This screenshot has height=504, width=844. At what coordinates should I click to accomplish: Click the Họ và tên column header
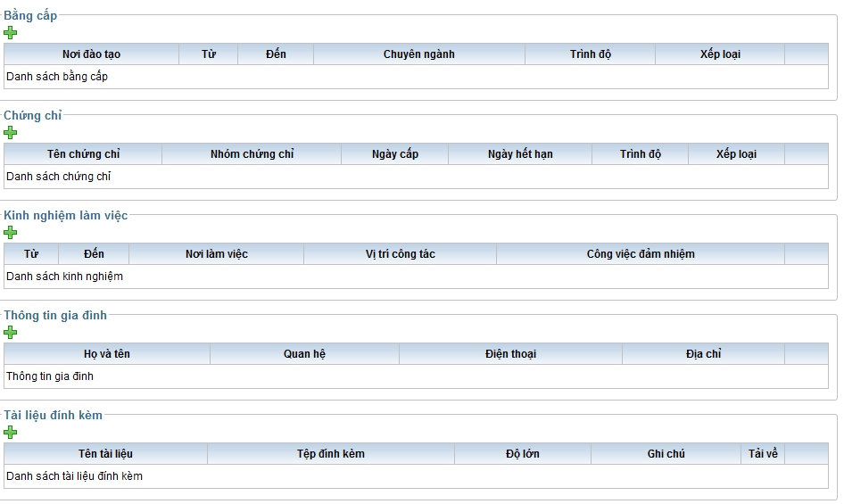coord(107,354)
